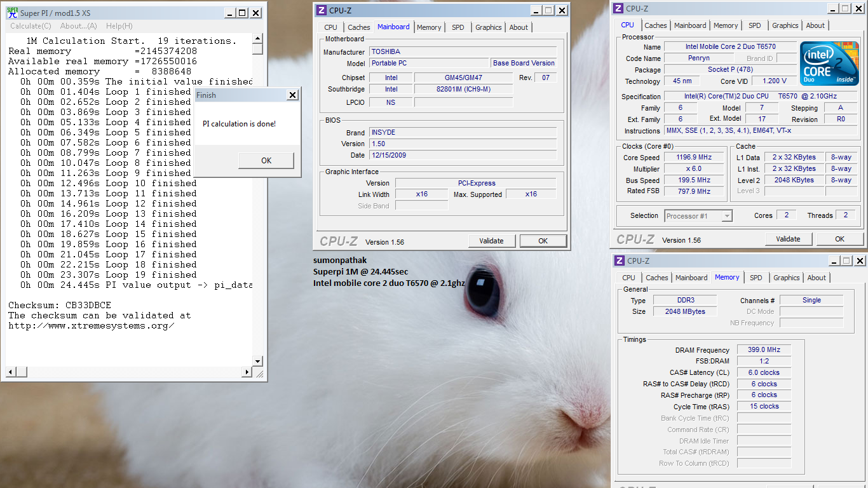The width and height of the screenshot is (868, 488).
Task: Click the DRAM Frequency 399.0 MHz value
Action: tap(764, 349)
